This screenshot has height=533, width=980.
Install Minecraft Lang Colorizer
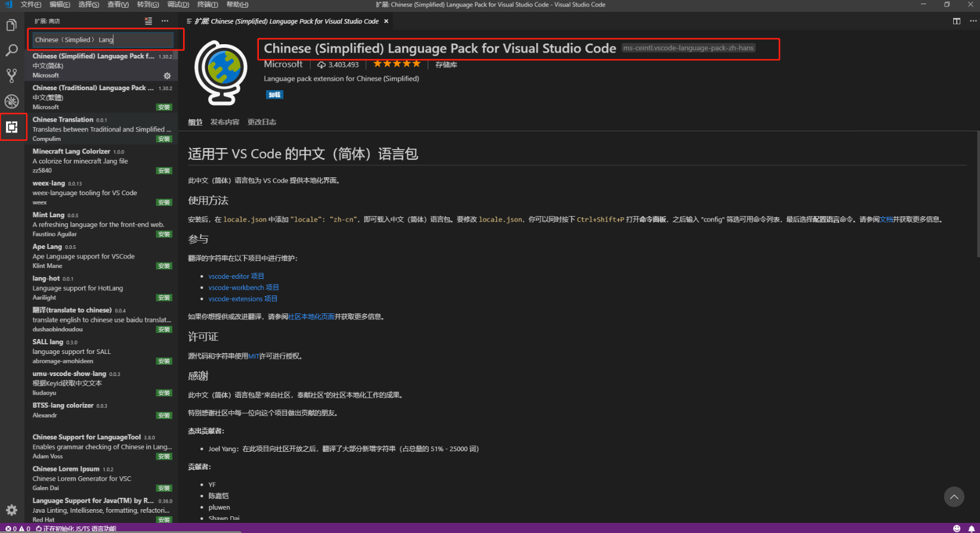click(x=164, y=171)
